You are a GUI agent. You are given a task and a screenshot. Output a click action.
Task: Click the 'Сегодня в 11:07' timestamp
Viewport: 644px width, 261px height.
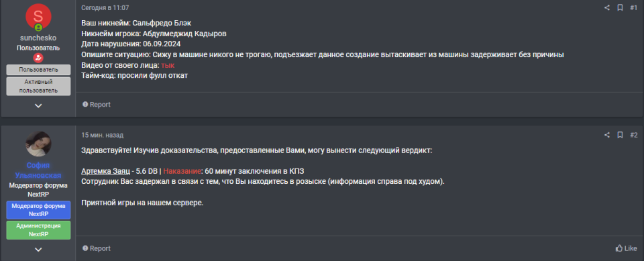click(x=105, y=7)
